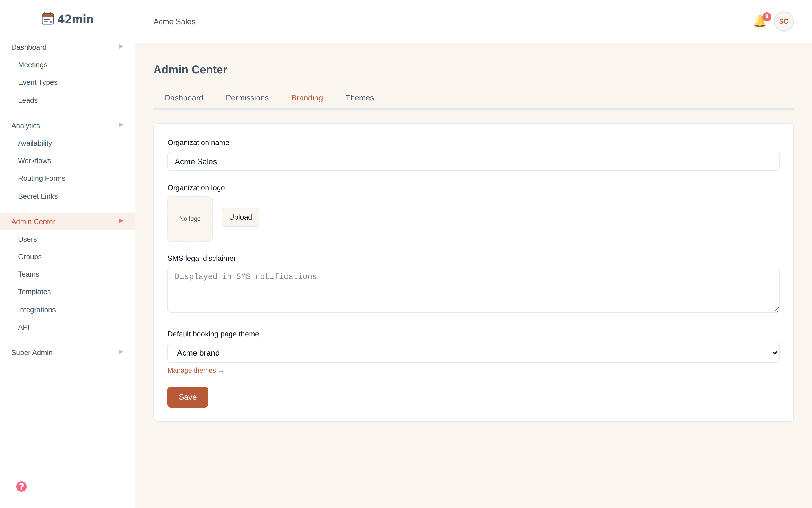Open the Default booking page theme dropdown
This screenshot has width=812, height=508.
tap(473, 353)
